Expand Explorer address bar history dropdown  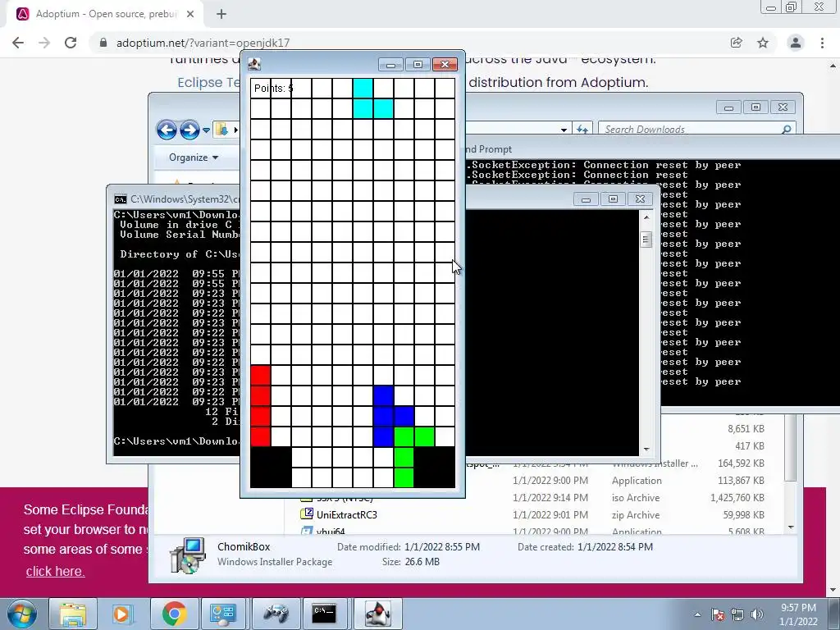click(564, 130)
